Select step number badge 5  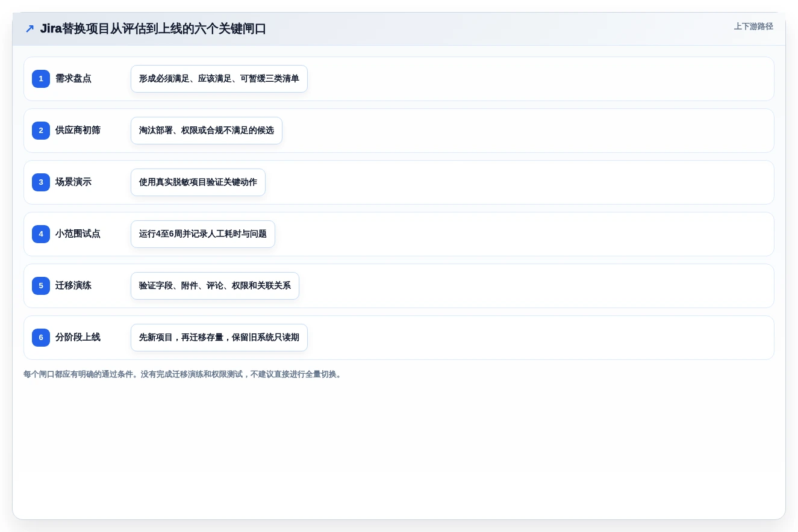tap(41, 286)
